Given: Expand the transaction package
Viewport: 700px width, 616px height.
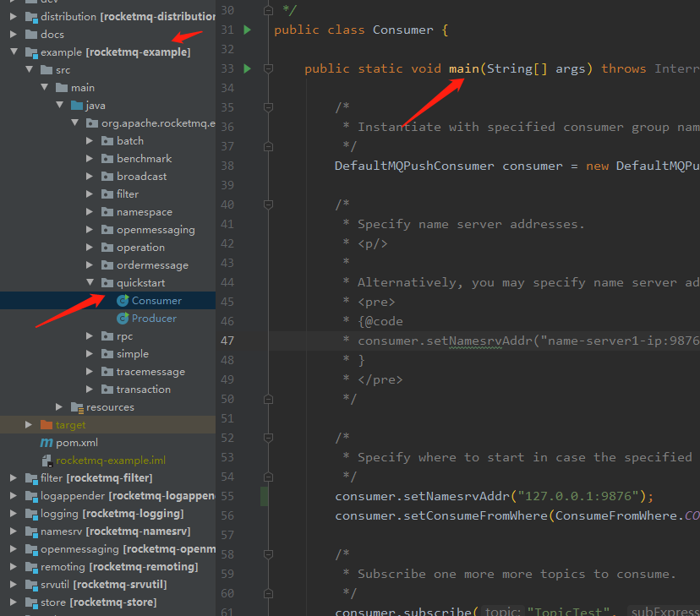Looking at the screenshot, I should coord(90,390).
